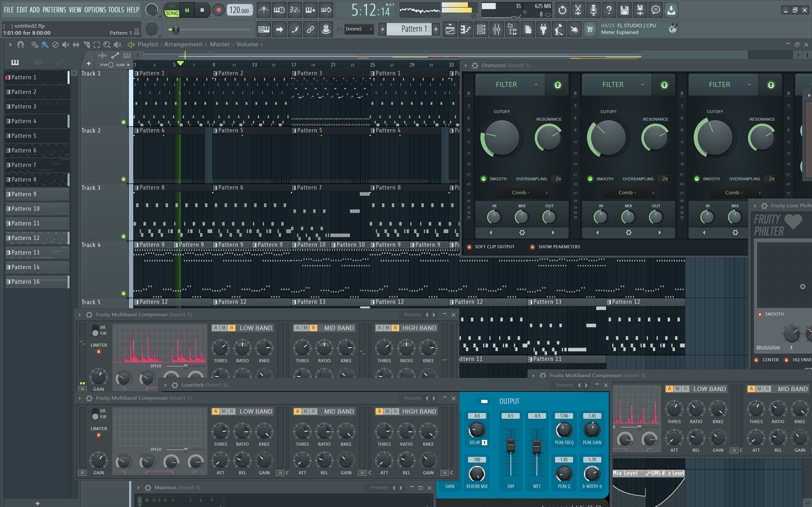The image size is (812, 507).
Task: Open the channel rack icon
Action: [481, 30]
